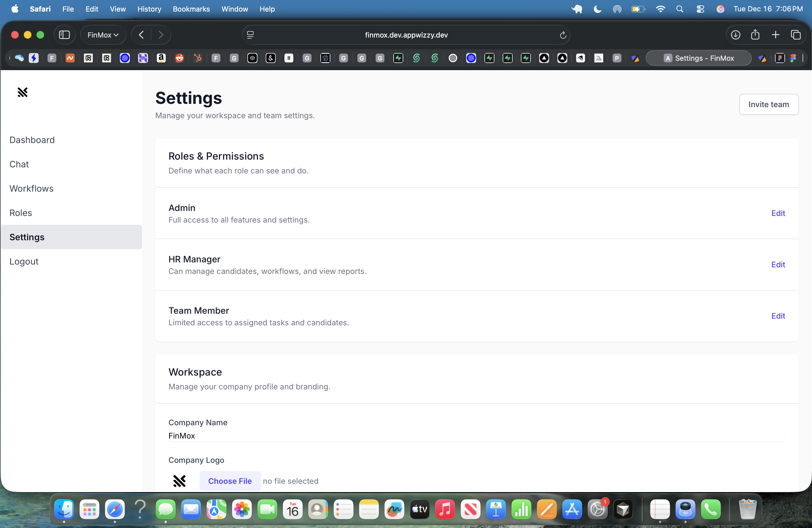The width and height of the screenshot is (812, 528).
Task: Click the page reload icon
Action: click(x=563, y=35)
